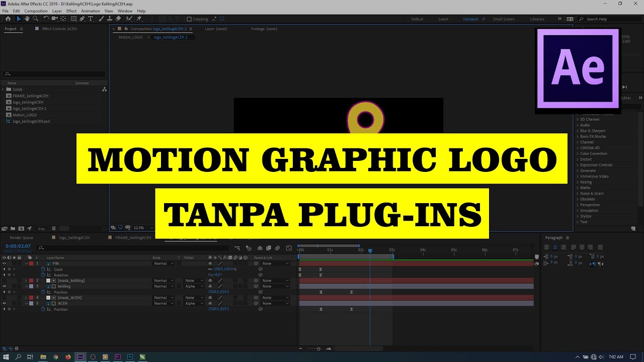The image size is (644, 362).
Task: Select the Brush tool
Action: pyautogui.click(x=101, y=19)
